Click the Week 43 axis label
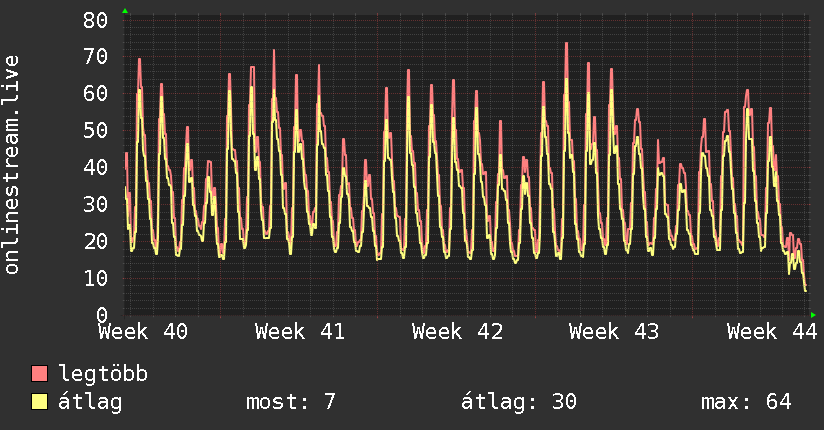This screenshot has height=430, width=824. pos(614,332)
